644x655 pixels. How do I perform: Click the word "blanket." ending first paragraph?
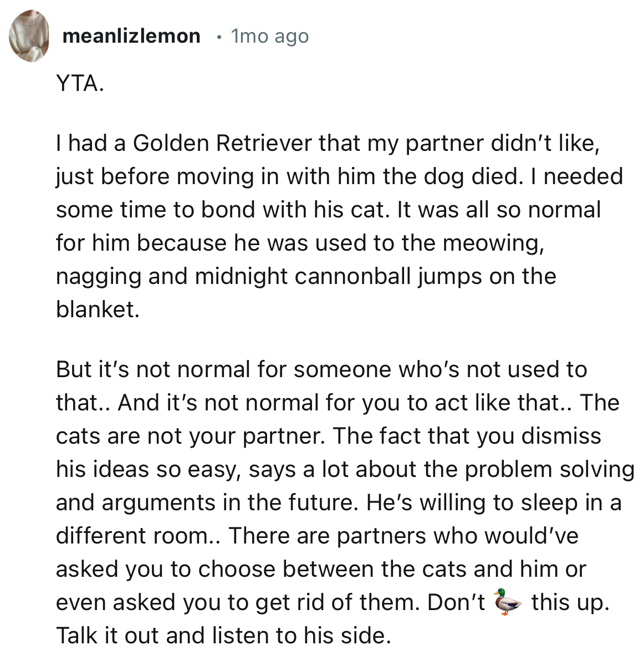pyautogui.click(x=98, y=309)
